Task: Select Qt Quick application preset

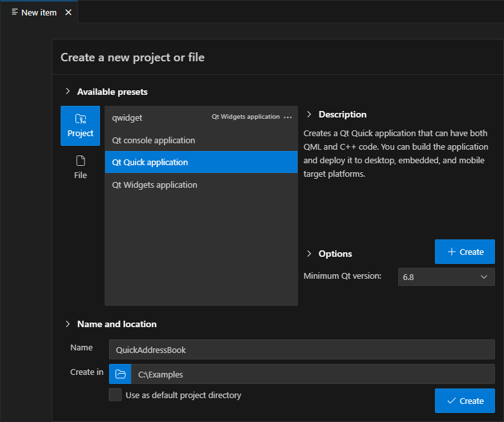Action: (201, 162)
